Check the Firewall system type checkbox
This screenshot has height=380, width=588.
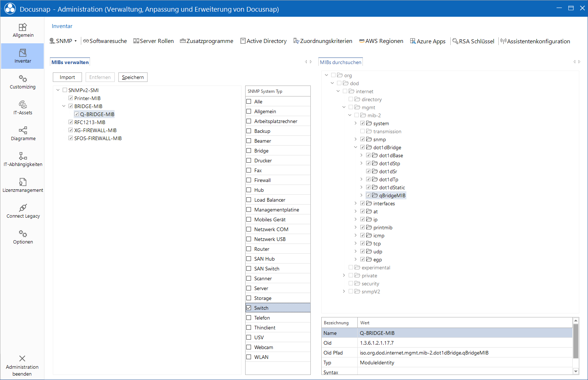point(249,180)
